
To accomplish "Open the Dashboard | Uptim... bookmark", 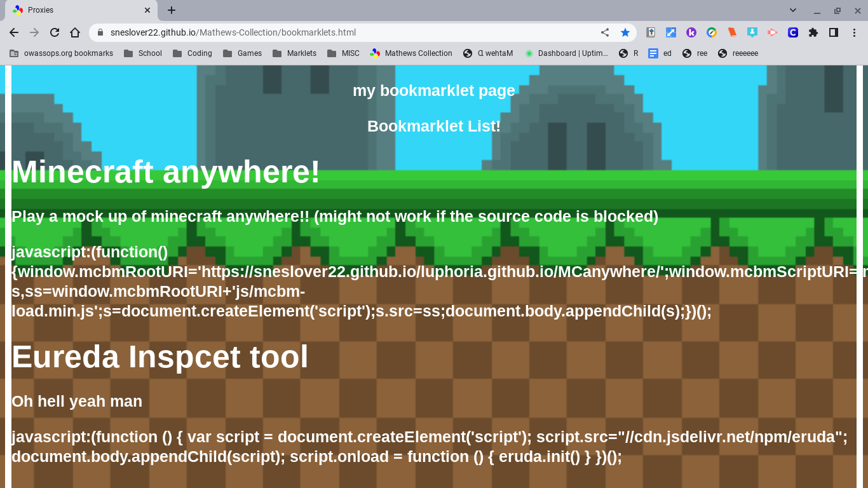I will 566,53.
